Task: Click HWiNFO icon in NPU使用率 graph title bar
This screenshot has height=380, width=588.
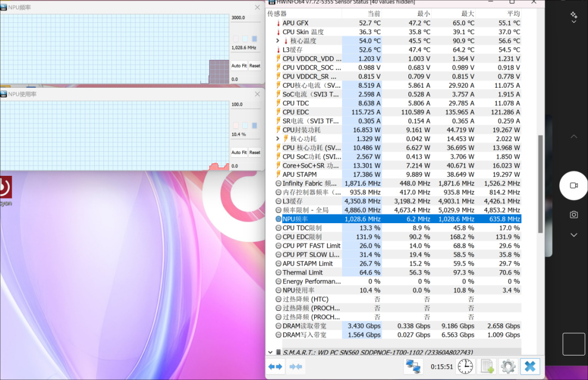Action: pyautogui.click(x=3, y=94)
